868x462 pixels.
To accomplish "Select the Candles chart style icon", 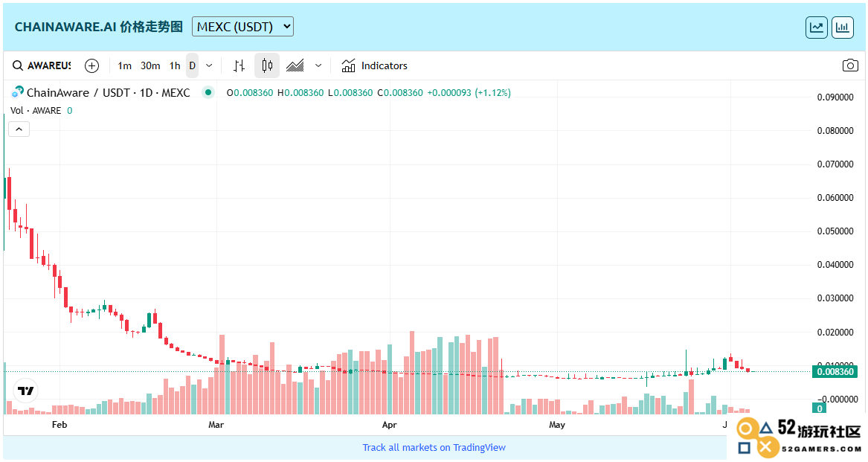I will click(x=267, y=66).
